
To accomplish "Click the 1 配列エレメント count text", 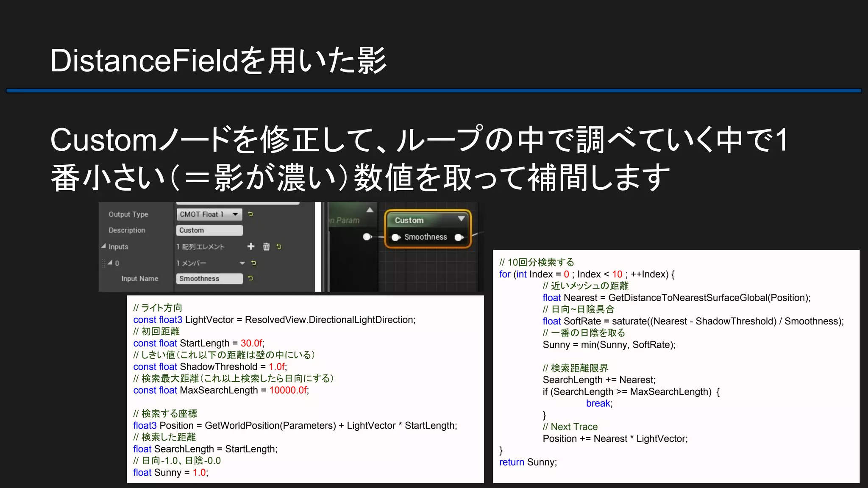I will pyautogui.click(x=200, y=247).
